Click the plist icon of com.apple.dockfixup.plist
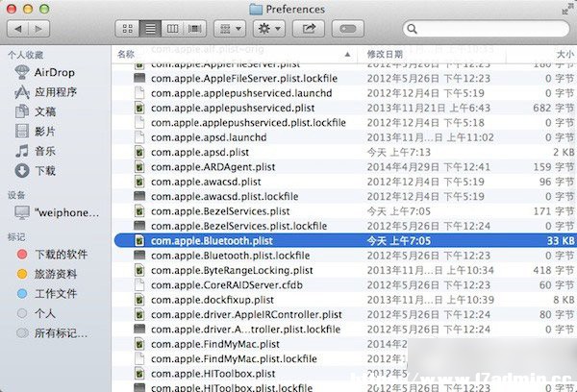577x392 pixels. pos(139,300)
